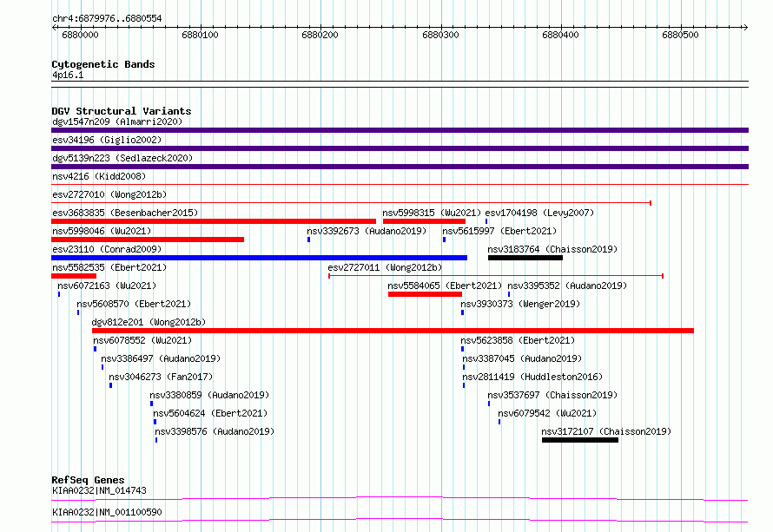Viewport: 773px width, 532px height.
Task: Select nsv3380859 (Audano2019) variant label
Action: [209, 395]
